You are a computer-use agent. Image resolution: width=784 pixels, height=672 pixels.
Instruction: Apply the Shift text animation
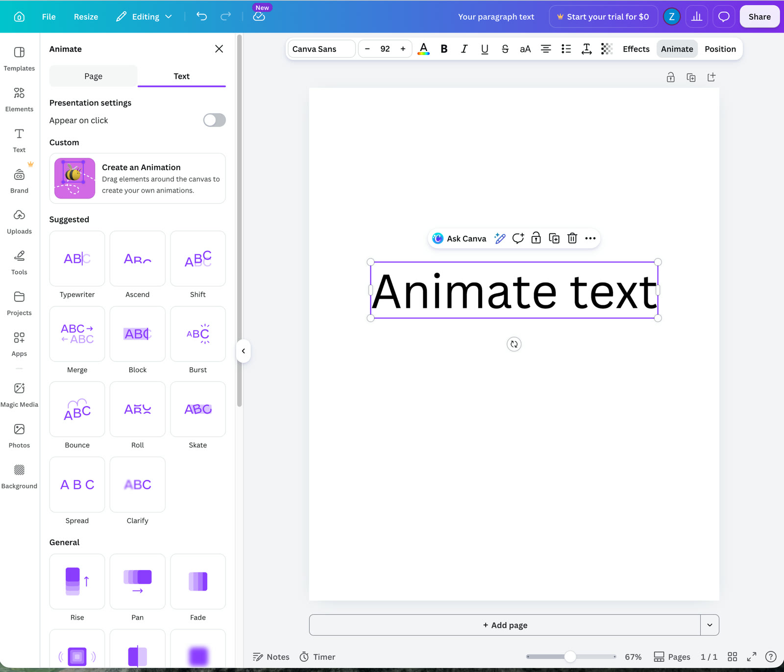198,258
